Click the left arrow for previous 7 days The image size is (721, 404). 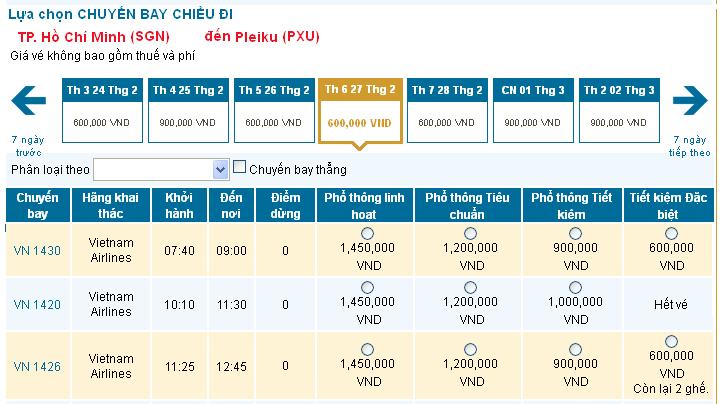29,100
